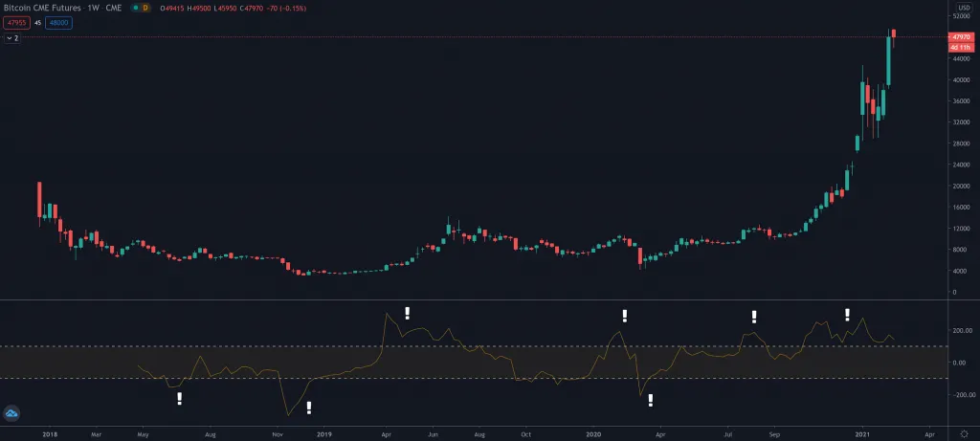Screen dimensions: 980x441
Task: Open chart settings via the bottom-right gear icon
Action: click(963, 433)
